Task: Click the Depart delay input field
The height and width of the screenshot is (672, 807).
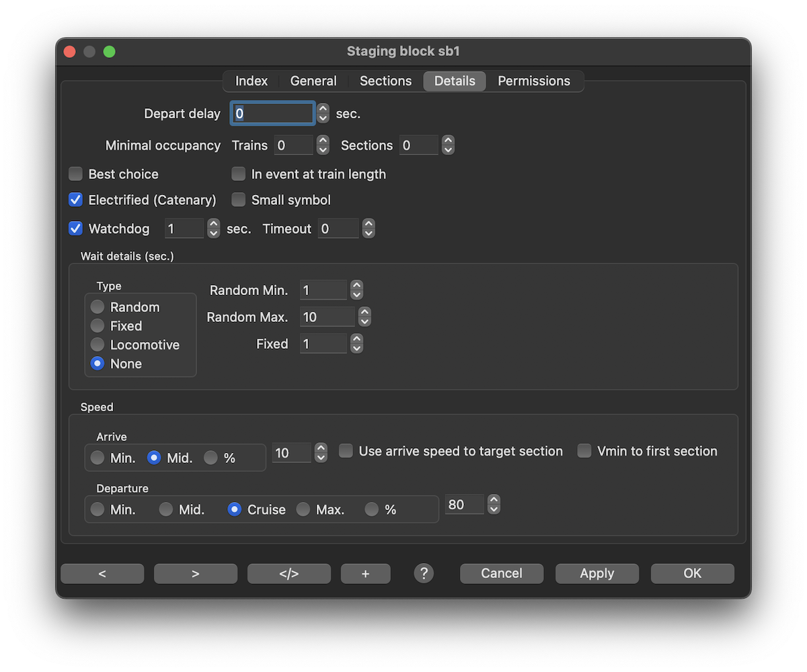Action: [x=272, y=114]
